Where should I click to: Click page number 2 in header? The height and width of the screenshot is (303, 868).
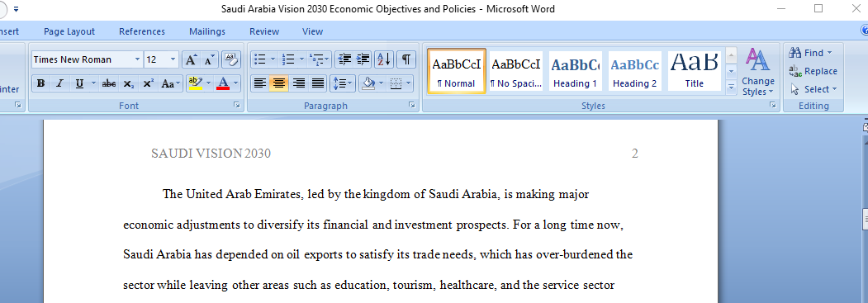click(635, 154)
